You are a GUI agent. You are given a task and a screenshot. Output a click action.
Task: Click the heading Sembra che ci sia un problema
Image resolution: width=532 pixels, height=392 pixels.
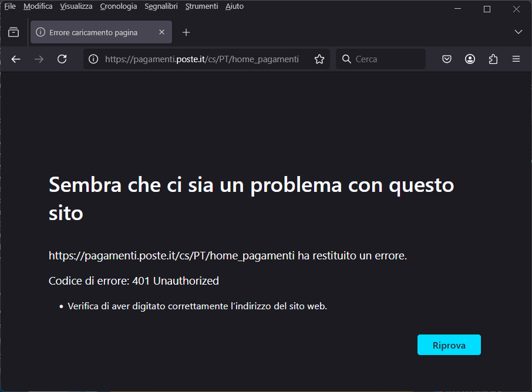click(251, 199)
